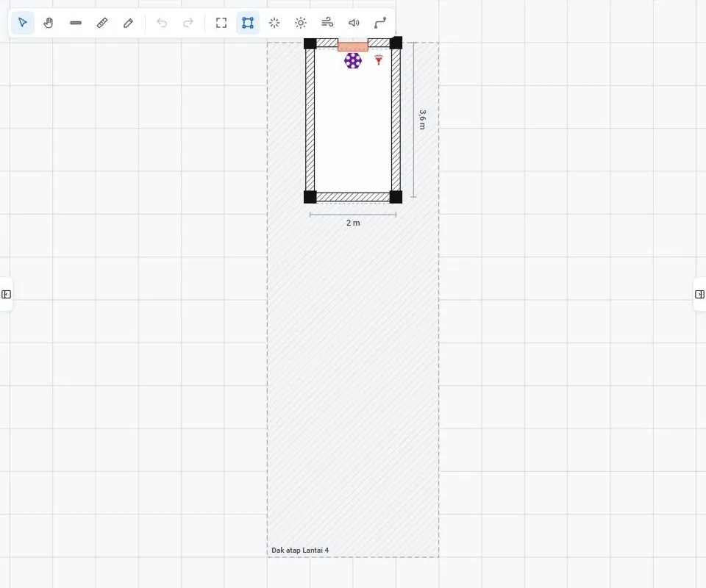The image size is (706, 588).
Task: Select the cursor selection tool
Action: point(23,23)
